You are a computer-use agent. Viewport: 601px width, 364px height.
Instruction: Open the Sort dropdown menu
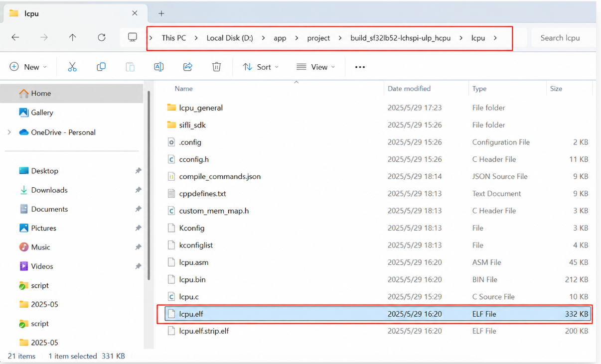coord(261,67)
